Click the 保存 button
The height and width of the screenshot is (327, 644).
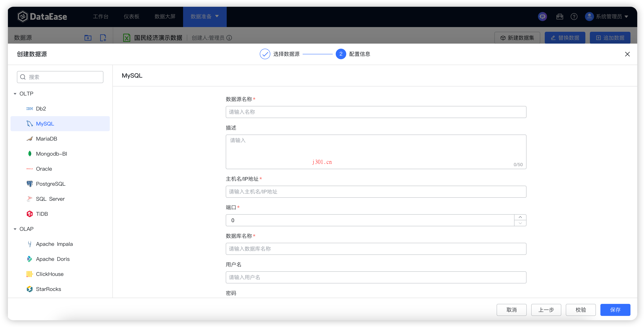(615, 310)
